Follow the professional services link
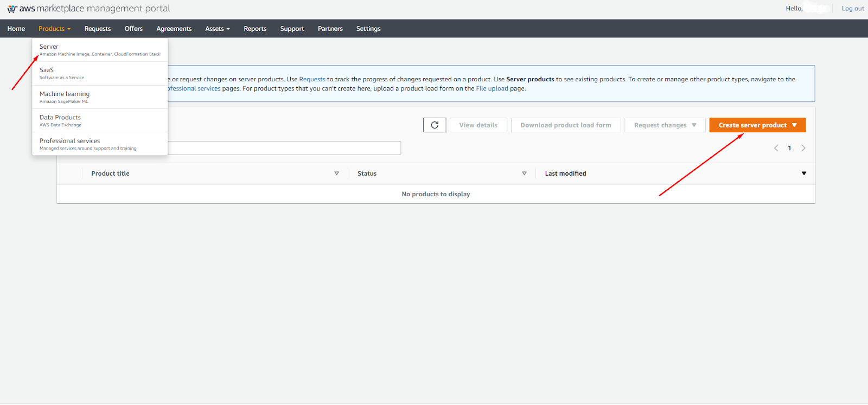Image resolution: width=868 pixels, height=405 pixels. point(194,88)
